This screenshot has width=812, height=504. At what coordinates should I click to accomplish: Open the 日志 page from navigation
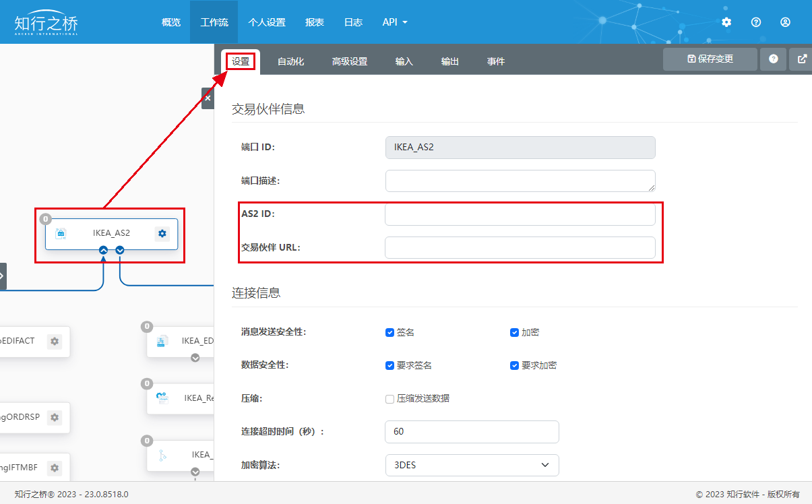pyautogui.click(x=353, y=22)
